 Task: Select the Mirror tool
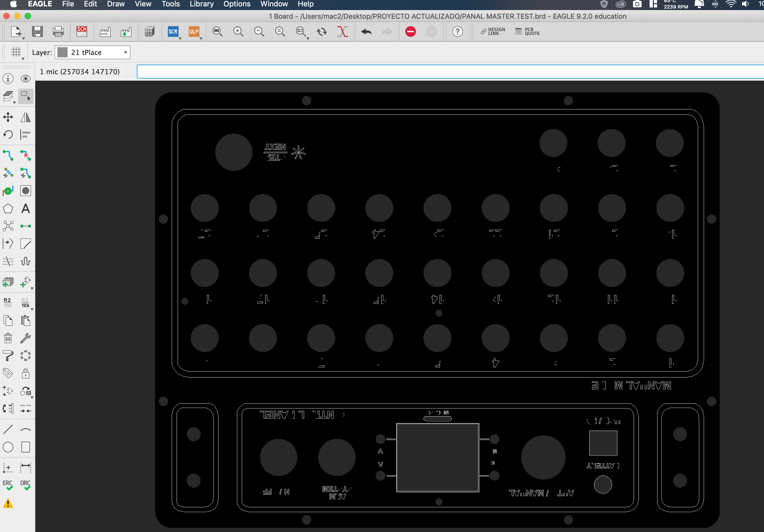tap(26, 117)
